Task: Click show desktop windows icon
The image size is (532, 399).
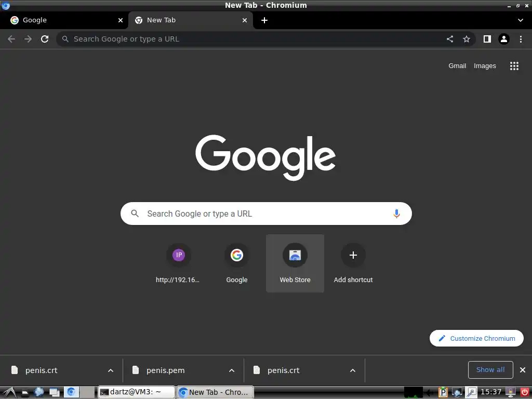Action: pyautogui.click(x=54, y=393)
